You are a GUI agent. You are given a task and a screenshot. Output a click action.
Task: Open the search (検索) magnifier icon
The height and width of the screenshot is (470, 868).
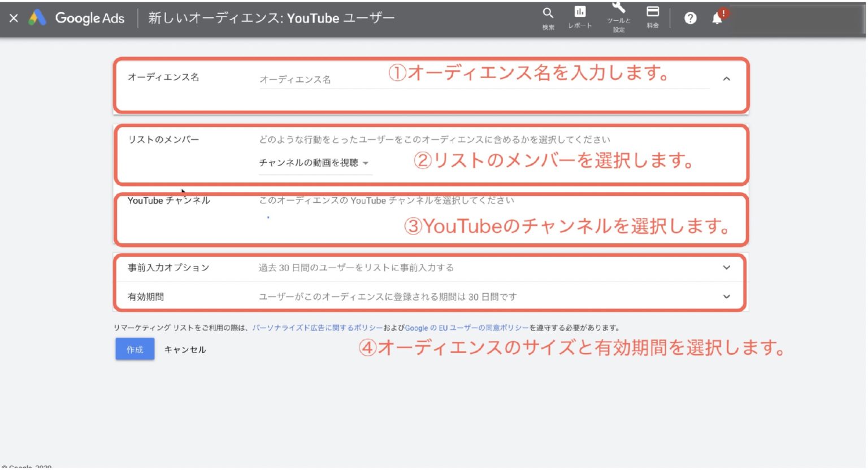click(x=548, y=14)
